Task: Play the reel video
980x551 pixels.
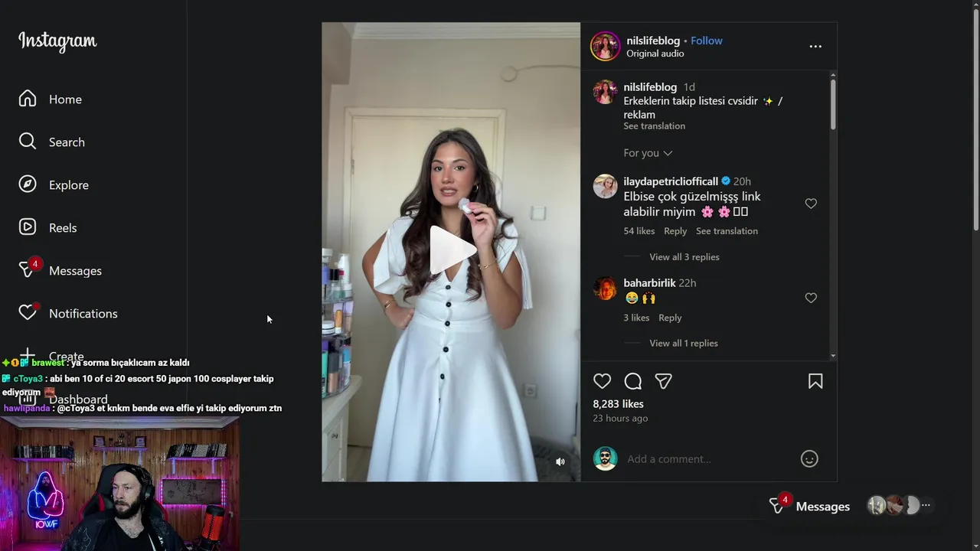Action: 451,250
